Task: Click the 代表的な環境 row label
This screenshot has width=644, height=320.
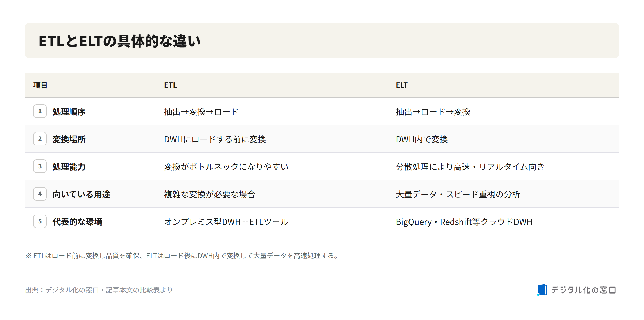Action: click(77, 222)
